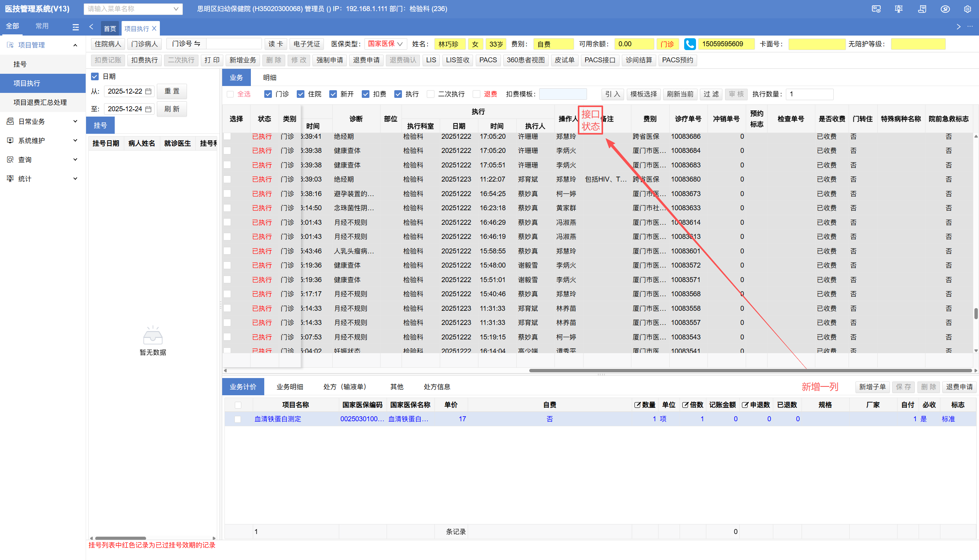Image resolution: width=979 pixels, height=560 pixels.
Task: Close the 项目执行 tab
Action: [x=154, y=28]
